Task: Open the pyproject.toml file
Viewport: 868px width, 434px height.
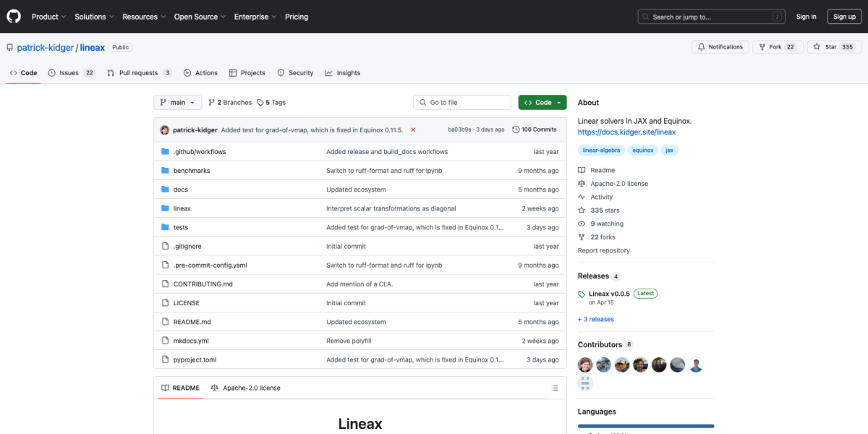Action: (x=195, y=359)
